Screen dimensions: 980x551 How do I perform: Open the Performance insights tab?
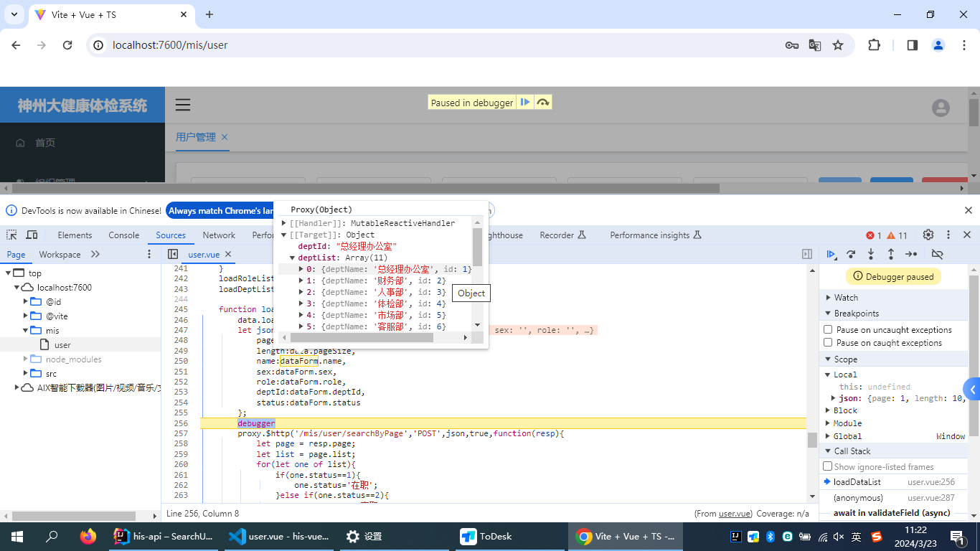click(656, 235)
